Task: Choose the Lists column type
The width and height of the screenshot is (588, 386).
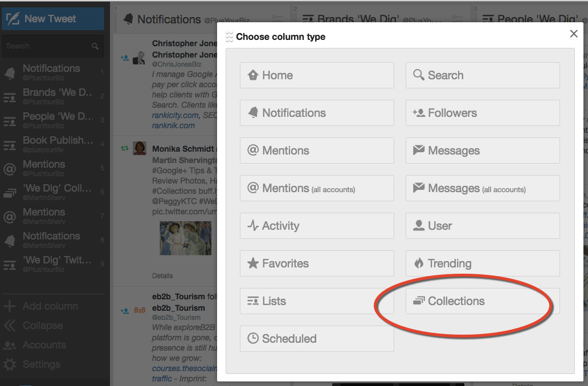Action: point(317,301)
